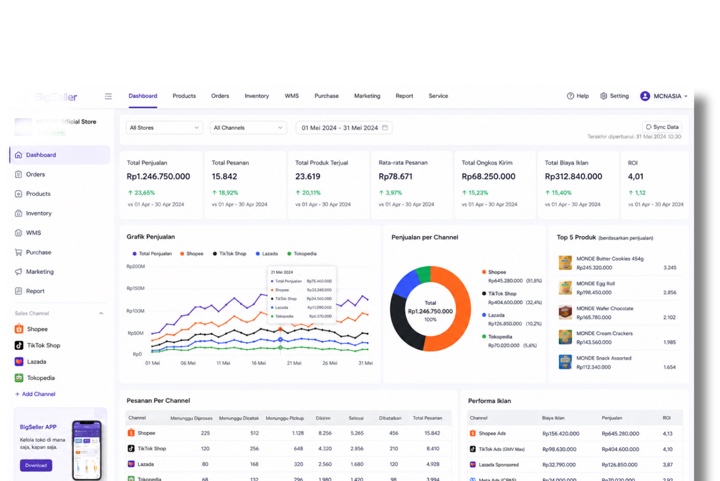
Task: Toggle Lazada legend in sales chart
Action: tap(267, 253)
